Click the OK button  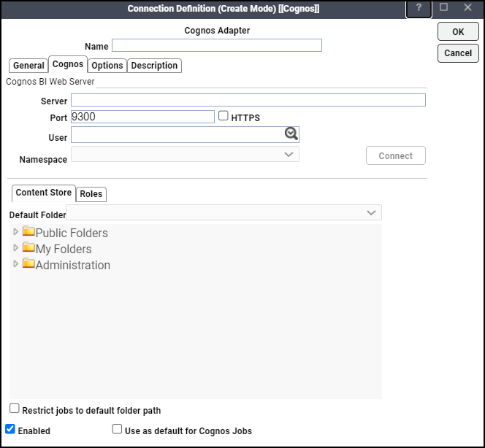pos(458,31)
